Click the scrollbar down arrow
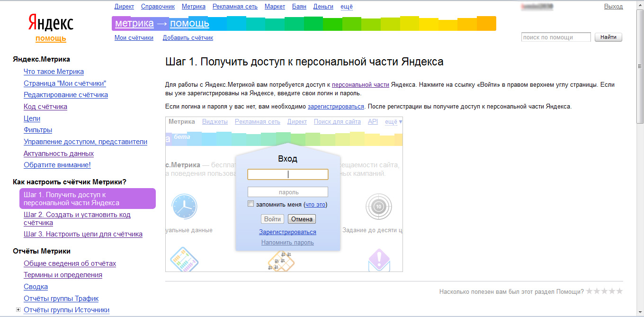Viewport: 644px width, 317px height. [639, 311]
